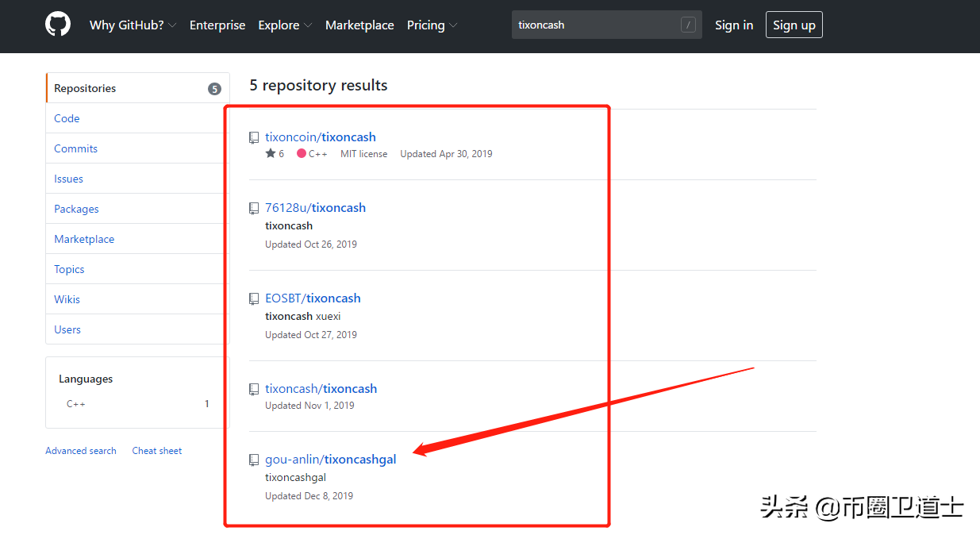The height and width of the screenshot is (535, 980).
Task: Switch to Issues search results
Action: [x=137, y=179]
